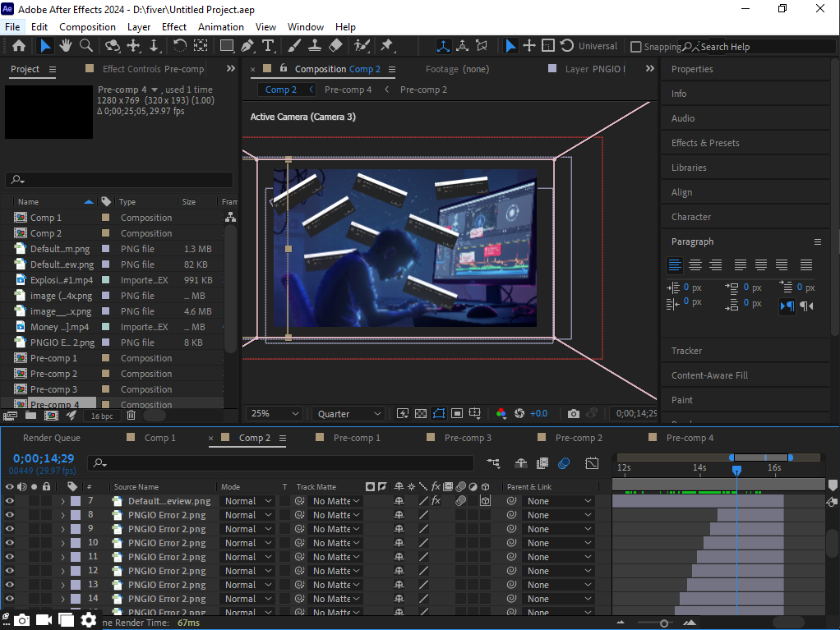The image size is (840, 630).
Task: Hide layer 8 PNGIO Error 2.png
Action: [x=10, y=515]
